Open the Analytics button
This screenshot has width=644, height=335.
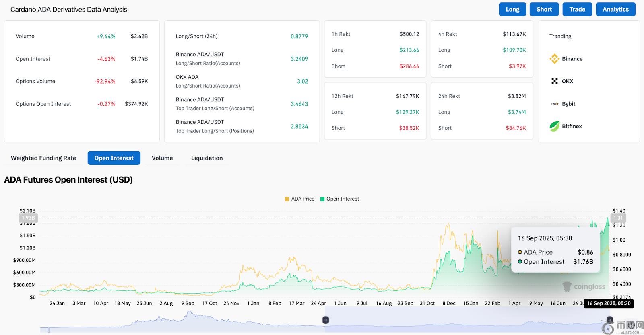(x=615, y=9)
